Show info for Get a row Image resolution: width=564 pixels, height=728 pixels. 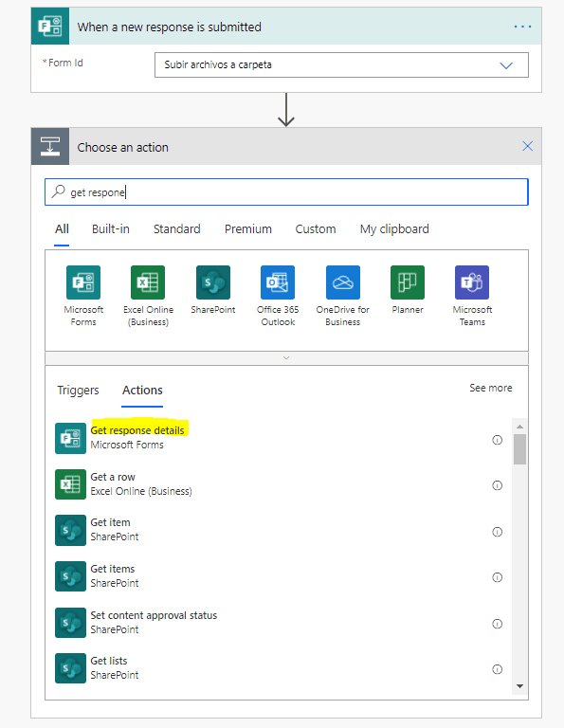(x=497, y=485)
